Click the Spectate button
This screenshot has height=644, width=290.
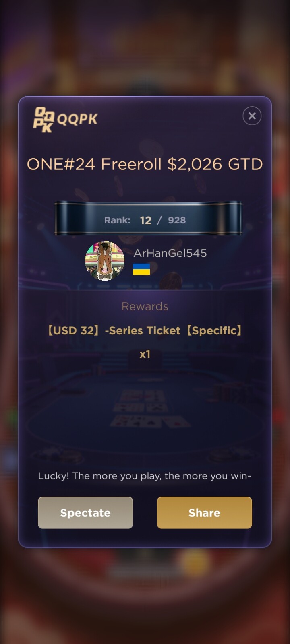click(85, 513)
